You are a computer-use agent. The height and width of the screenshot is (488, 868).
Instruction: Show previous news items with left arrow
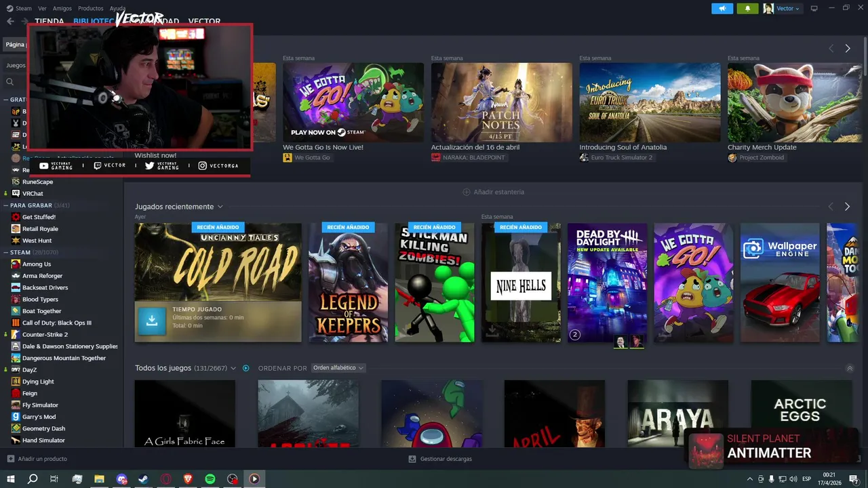(831, 48)
